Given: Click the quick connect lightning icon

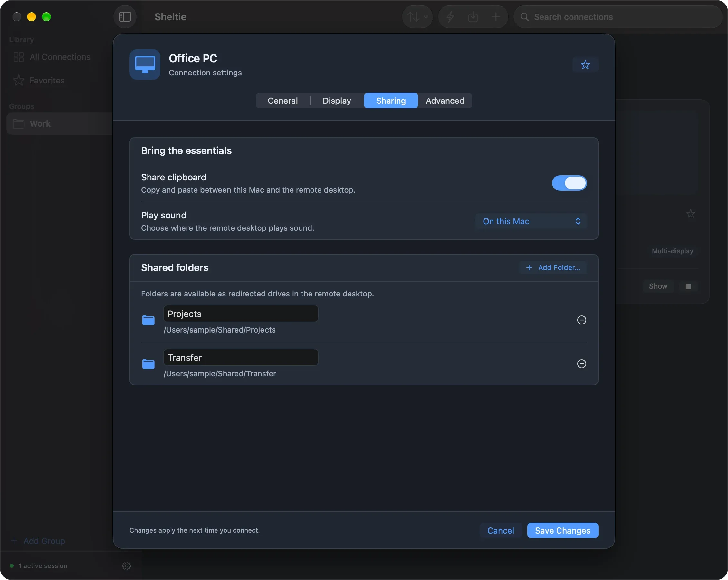Looking at the screenshot, I should (450, 16).
